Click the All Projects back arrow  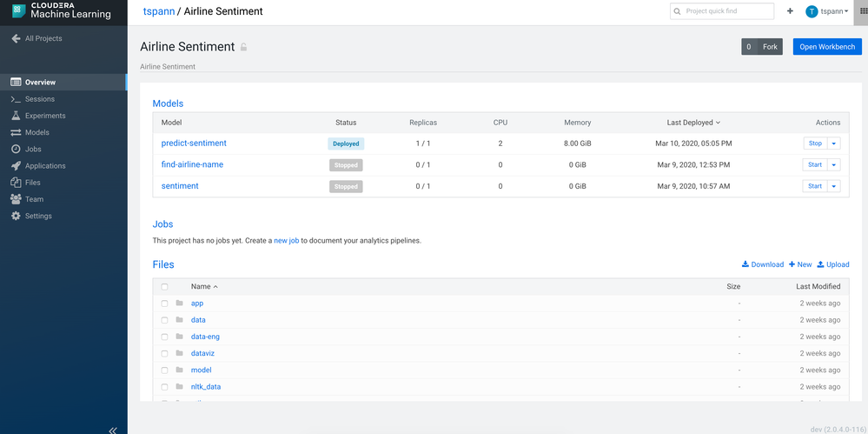pos(16,38)
